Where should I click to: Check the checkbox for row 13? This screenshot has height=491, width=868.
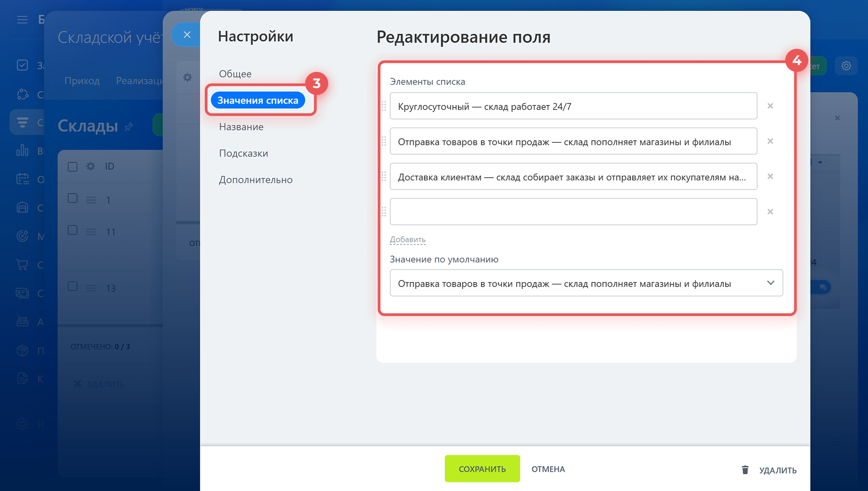(x=72, y=286)
